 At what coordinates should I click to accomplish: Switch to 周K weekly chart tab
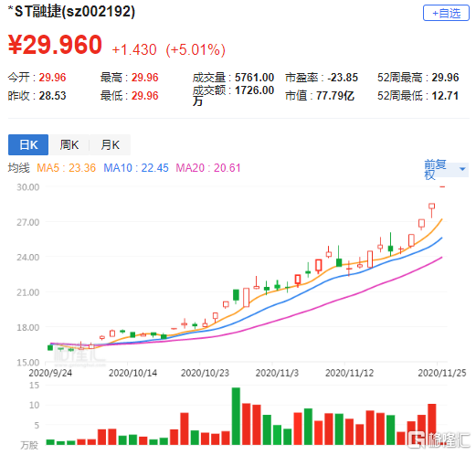pos(69,144)
